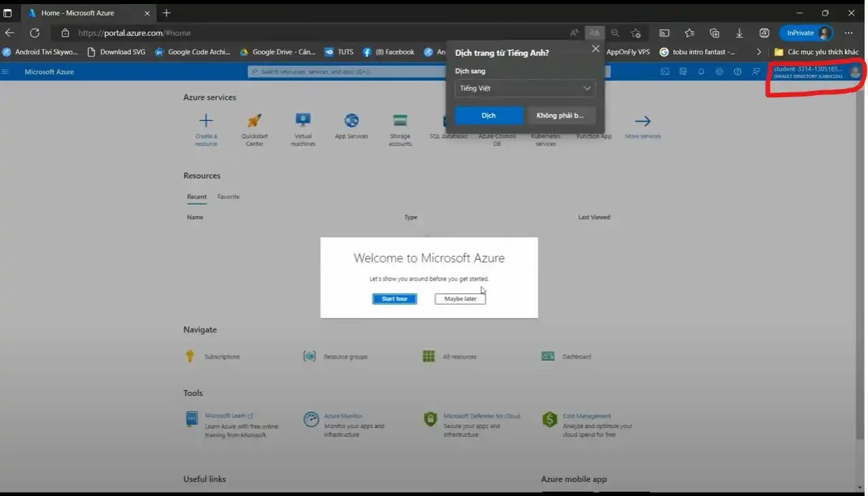Open (8) Facebook bookmark
Viewport: 868px width, 496px height.
pos(389,52)
